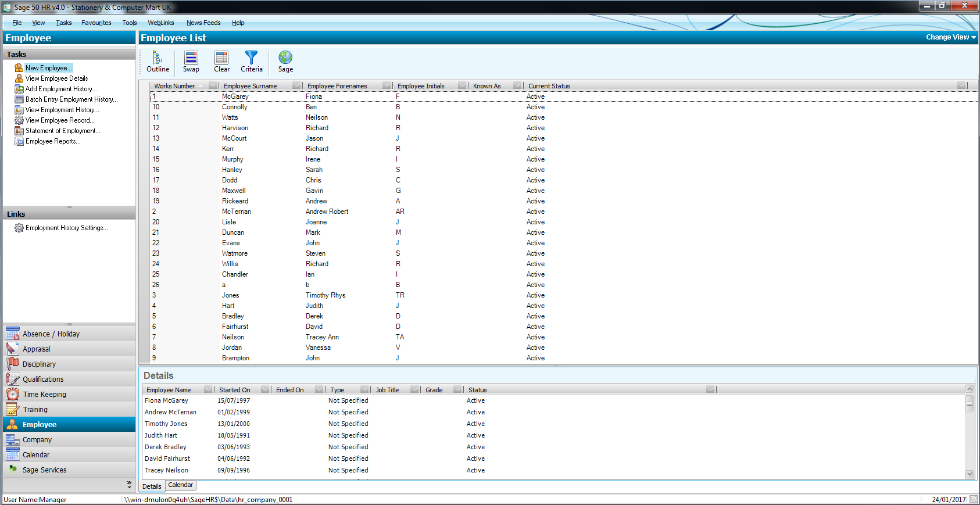Open the View menu
Screen dimensions: 980x505
(x=38, y=23)
